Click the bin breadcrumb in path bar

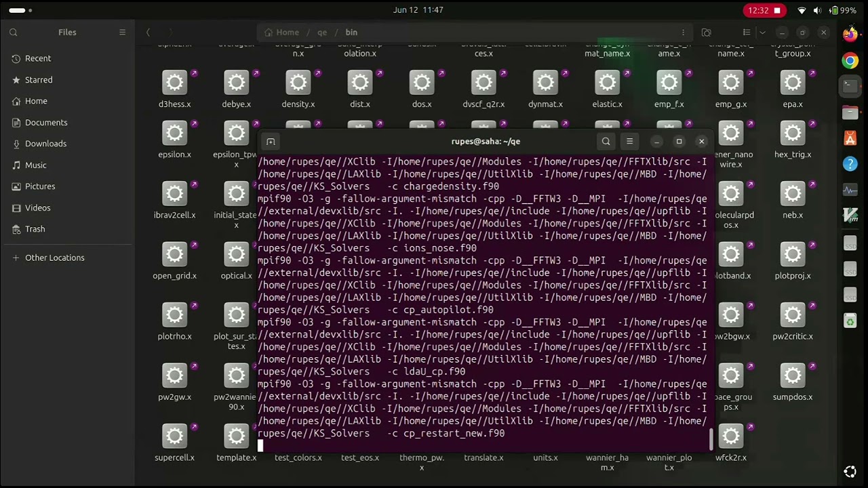point(351,32)
